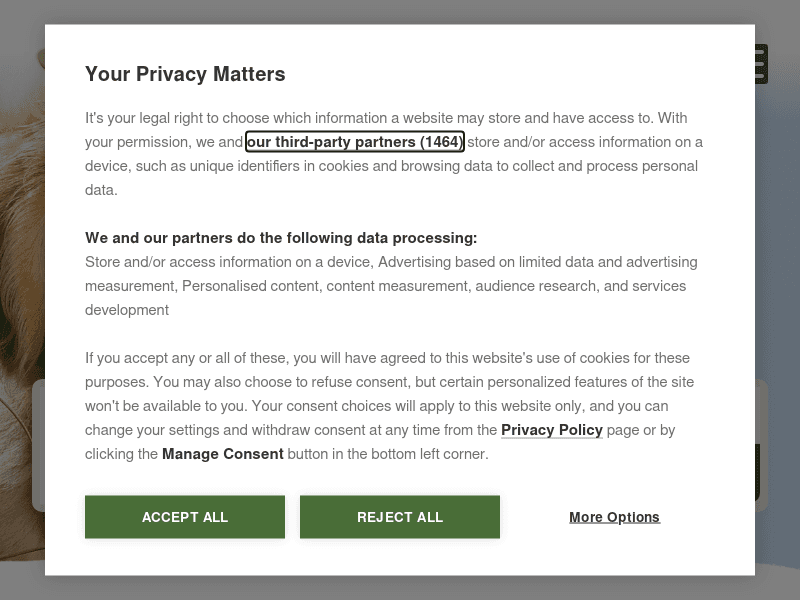Click the bold "Manage Consent" text
The image size is (800, 600).
point(223,454)
